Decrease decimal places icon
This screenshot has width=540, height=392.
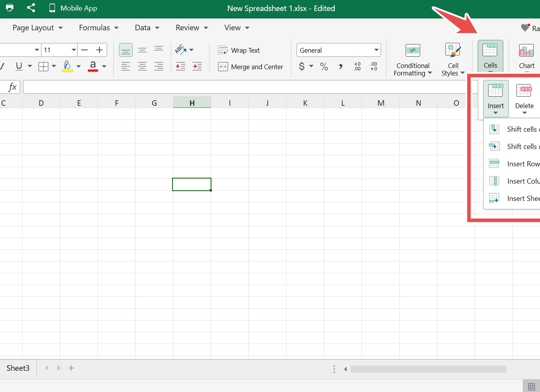click(374, 66)
